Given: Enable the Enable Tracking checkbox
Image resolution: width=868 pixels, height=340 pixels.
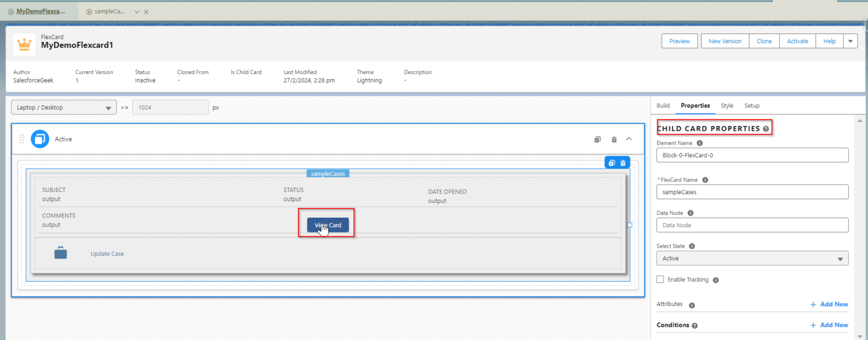Looking at the screenshot, I should tap(660, 279).
